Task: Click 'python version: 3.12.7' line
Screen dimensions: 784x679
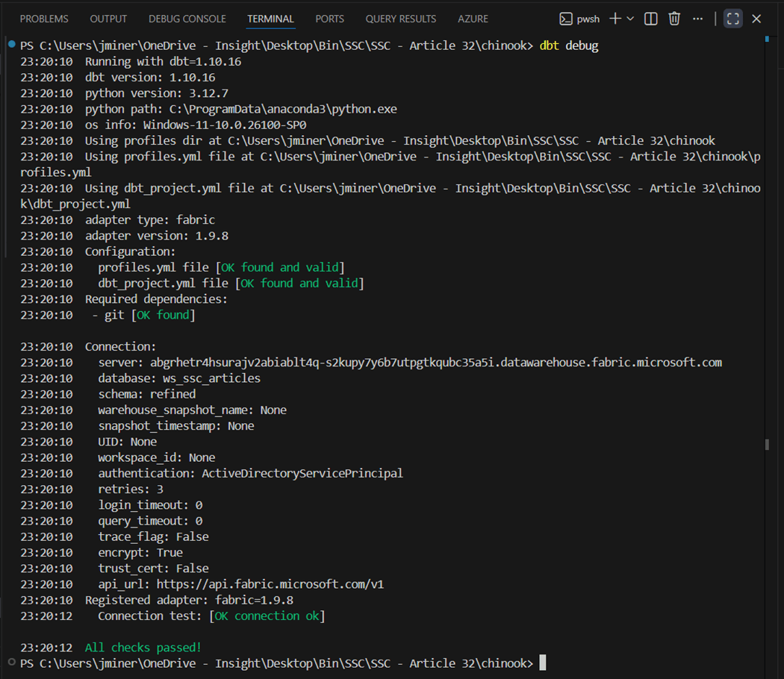Action: (x=157, y=93)
